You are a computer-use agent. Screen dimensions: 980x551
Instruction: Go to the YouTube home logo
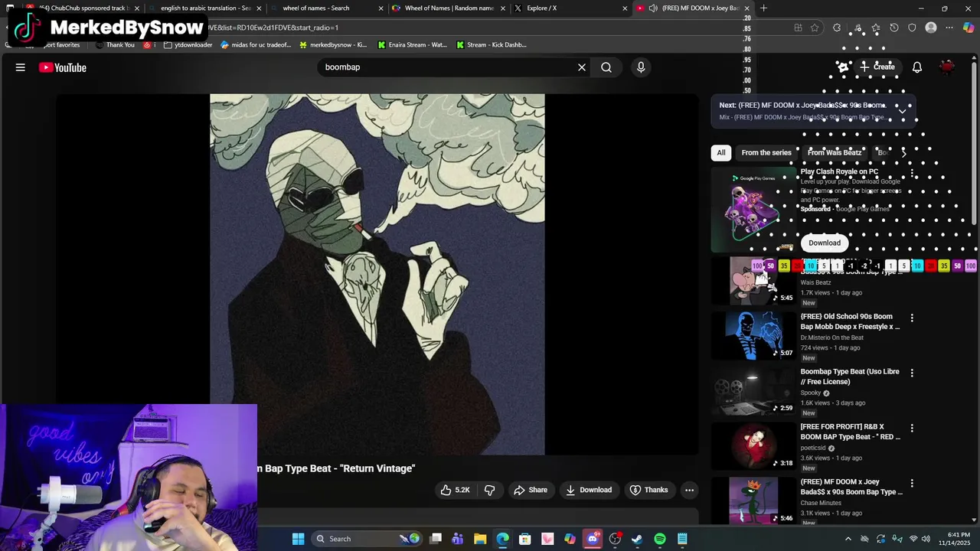click(x=63, y=67)
